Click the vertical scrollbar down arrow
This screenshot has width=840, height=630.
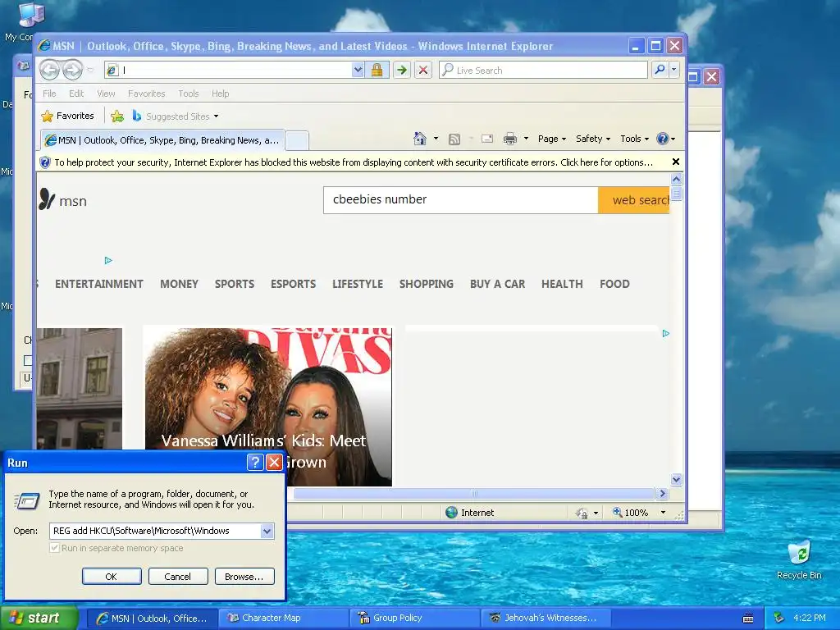pos(677,479)
